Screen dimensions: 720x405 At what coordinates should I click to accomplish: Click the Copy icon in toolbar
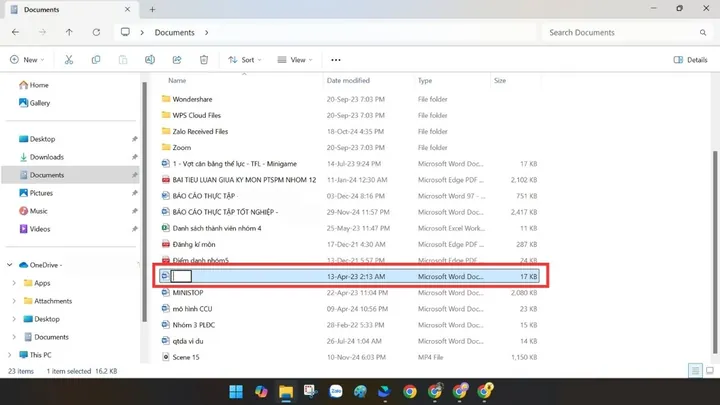[96, 60]
